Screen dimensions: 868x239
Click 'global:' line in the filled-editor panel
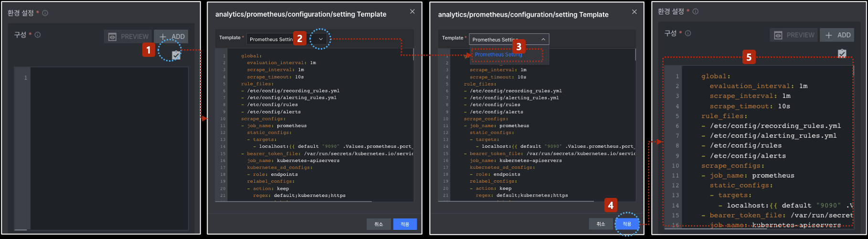click(716, 76)
